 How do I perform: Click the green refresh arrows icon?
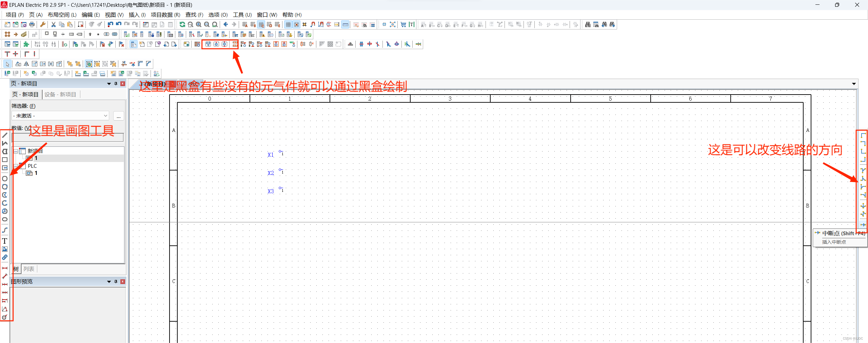(182, 24)
